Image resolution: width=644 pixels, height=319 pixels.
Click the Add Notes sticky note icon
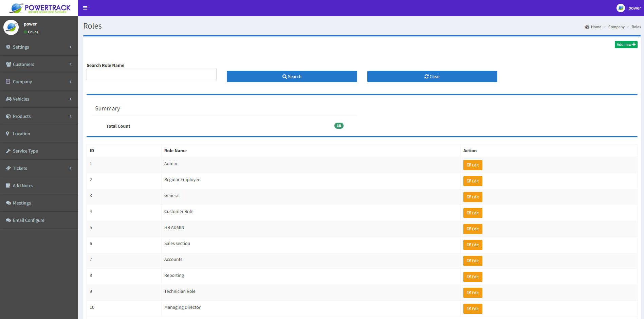click(x=8, y=185)
